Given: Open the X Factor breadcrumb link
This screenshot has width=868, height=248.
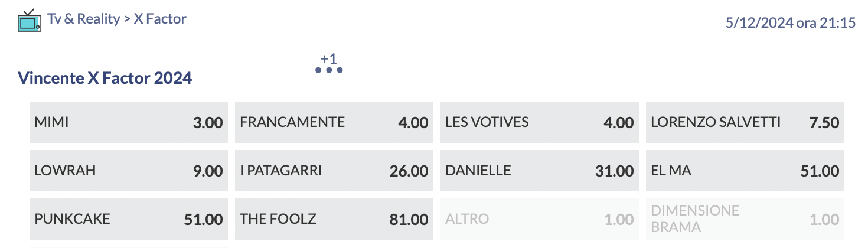Looking at the screenshot, I should pos(161,19).
